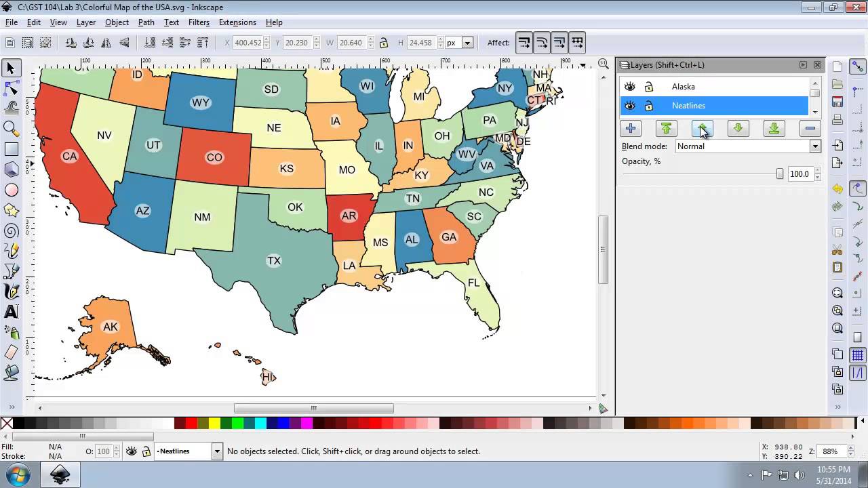This screenshot has height=488, width=868.
Task: Select the Rectangle tool
Action: tap(11, 149)
